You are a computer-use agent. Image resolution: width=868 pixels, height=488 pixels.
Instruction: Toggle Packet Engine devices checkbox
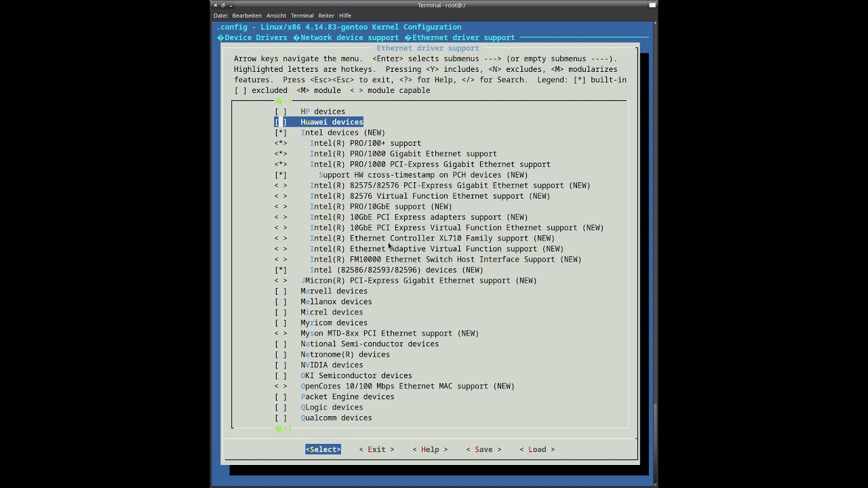click(281, 397)
